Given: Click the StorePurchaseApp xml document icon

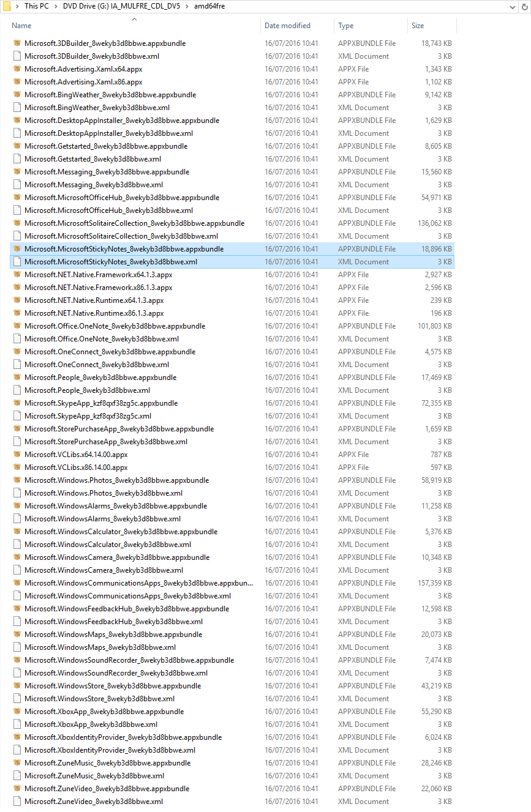Looking at the screenshot, I should click(x=17, y=442).
